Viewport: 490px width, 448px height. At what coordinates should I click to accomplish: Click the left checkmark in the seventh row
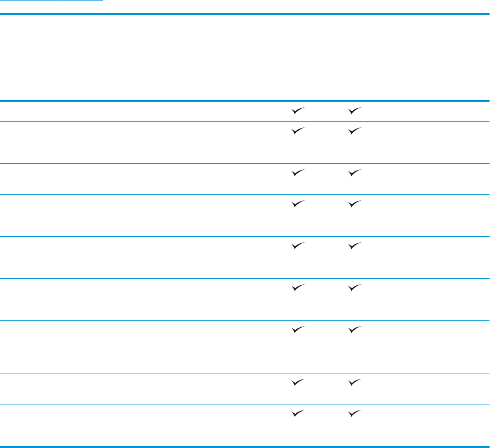tap(297, 330)
